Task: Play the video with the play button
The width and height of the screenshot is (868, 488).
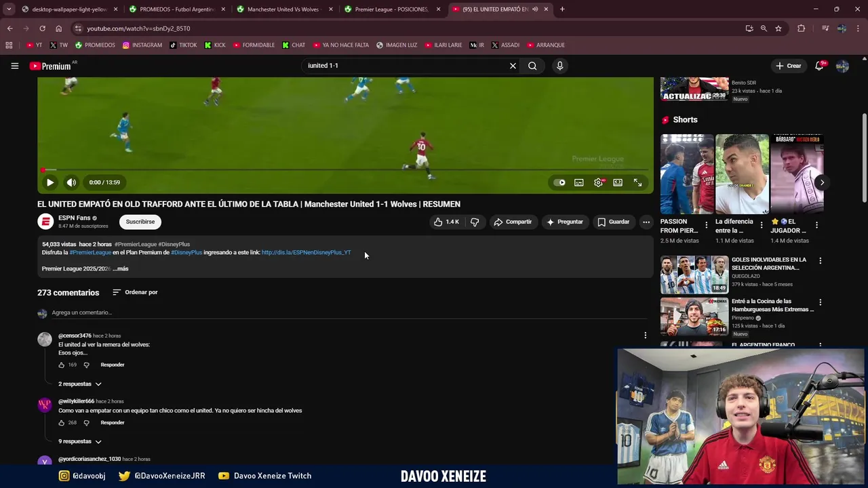Action: pyautogui.click(x=50, y=182)
